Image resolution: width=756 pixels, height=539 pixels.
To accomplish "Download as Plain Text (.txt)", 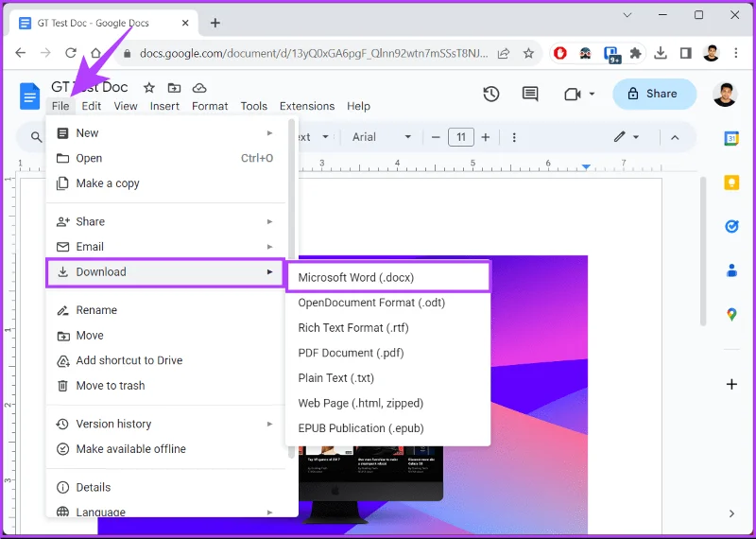I will [x=388, y=378].
